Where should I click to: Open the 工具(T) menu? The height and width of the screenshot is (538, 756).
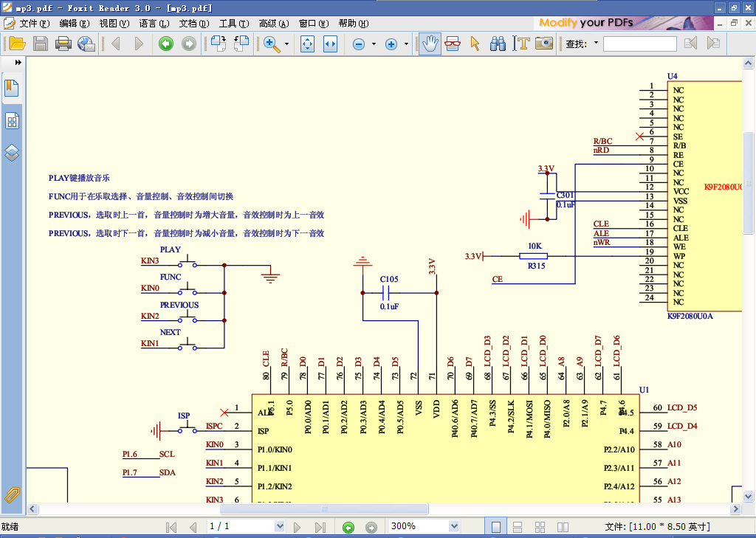click(234, 23)
